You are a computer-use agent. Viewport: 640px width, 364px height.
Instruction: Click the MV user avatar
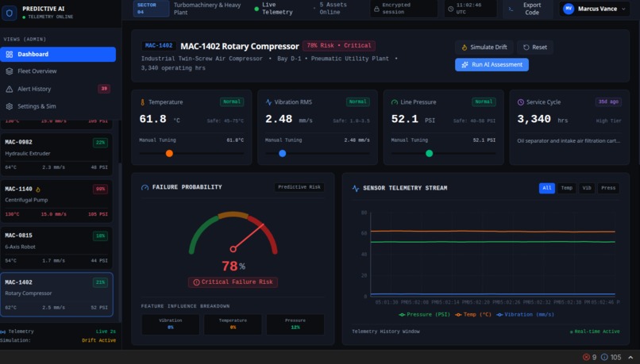pyautogui.click(x=569, y=9)
